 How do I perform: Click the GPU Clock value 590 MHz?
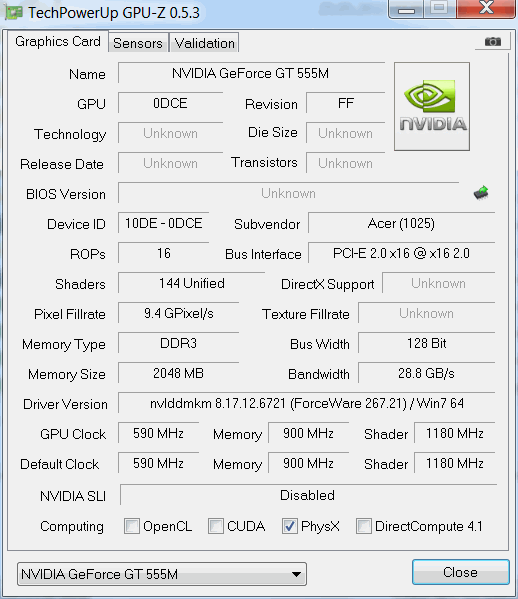click(x=158, y=433)
